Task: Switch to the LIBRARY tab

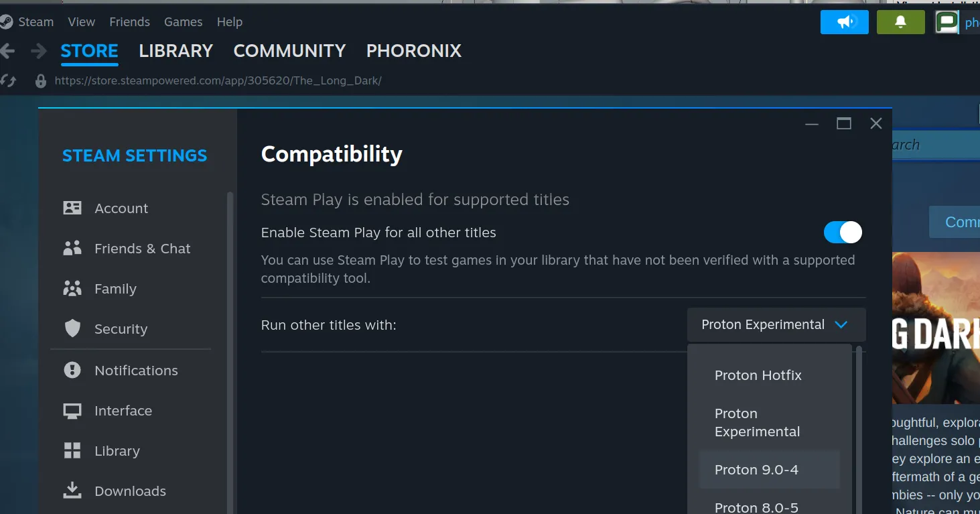Action: click(176, 51)
